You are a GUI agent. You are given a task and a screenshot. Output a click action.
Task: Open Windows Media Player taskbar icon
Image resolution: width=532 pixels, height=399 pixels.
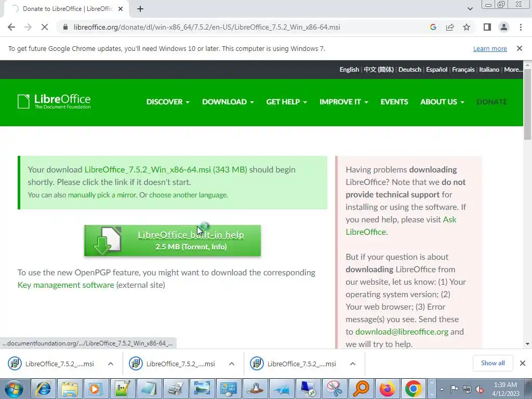coord(96,389)
